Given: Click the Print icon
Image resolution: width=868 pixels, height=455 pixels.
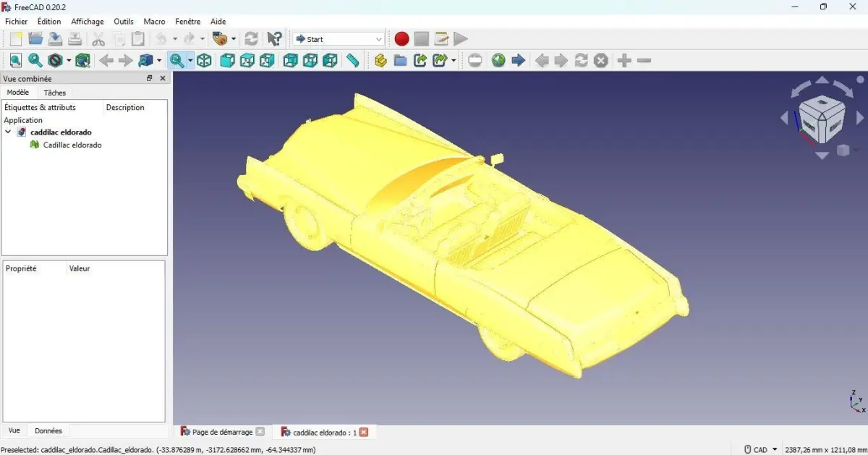Looking at the screenshot, I should click(75, 39).
